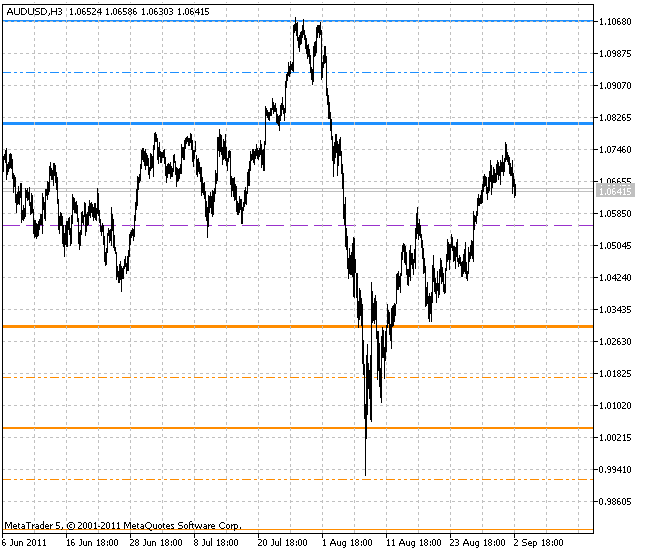
Task: Select the orange dash-dot line at 1.01825
Action: pyautogui.click(x=298, y=377)
